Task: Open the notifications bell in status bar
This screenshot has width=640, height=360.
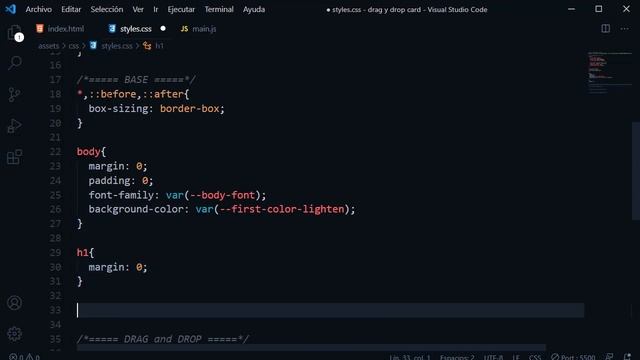Action: [x=628, y=357]
